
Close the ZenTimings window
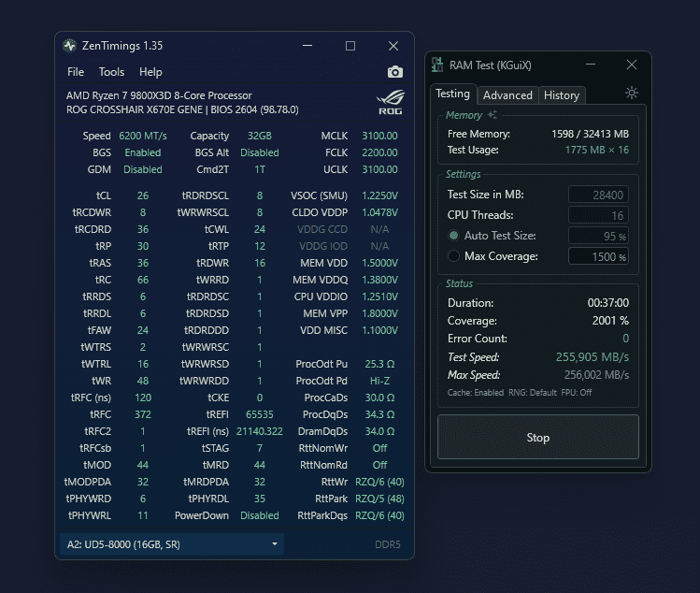[x=393, y=46]
